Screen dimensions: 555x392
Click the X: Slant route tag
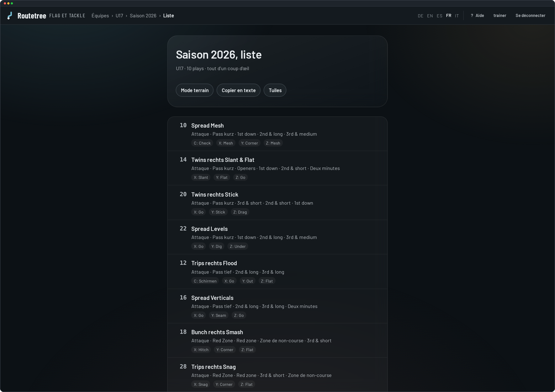pyautogui.click(x=201, y=177)
